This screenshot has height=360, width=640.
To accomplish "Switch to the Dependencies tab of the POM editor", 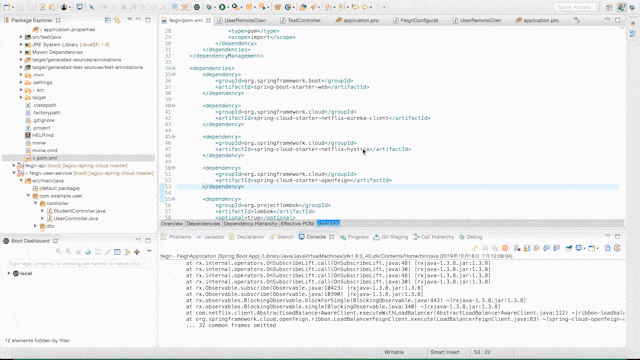I will [203, 224].
